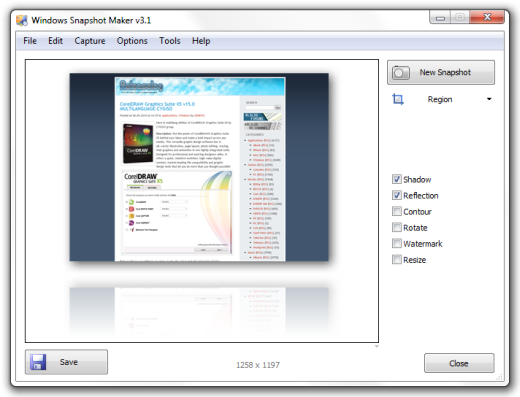This screenshot has width=520, height=397.
Task: Open the Options menu
Action: tap(132, 41)
